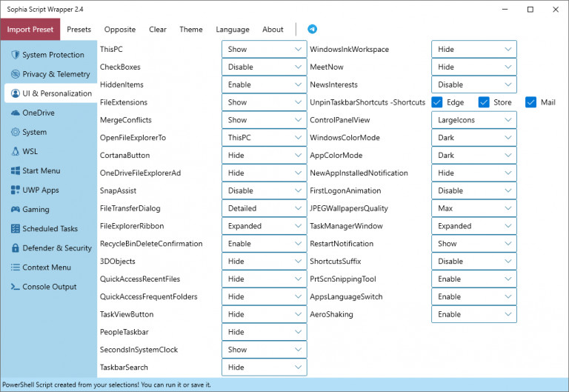Click the Gaming controller icon
Image resolution: width=569 pixels, height=392 pixels.
click(16, 210)
